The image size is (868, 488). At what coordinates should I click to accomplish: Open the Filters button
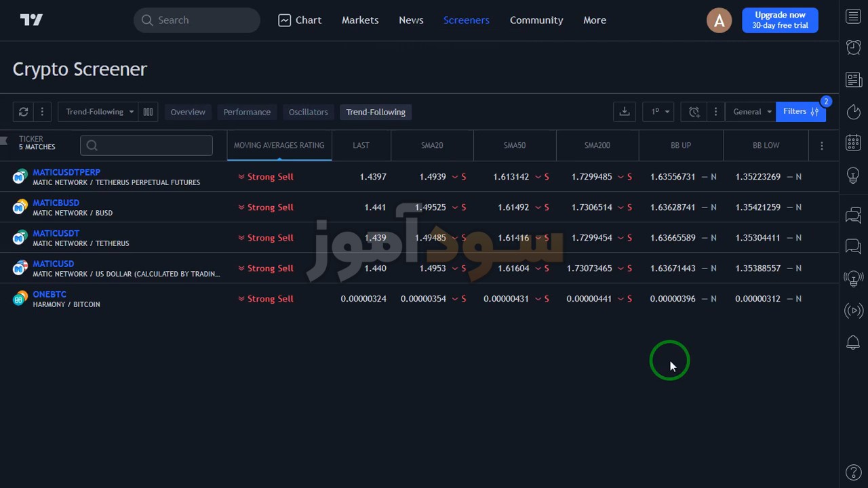[801, 112]
